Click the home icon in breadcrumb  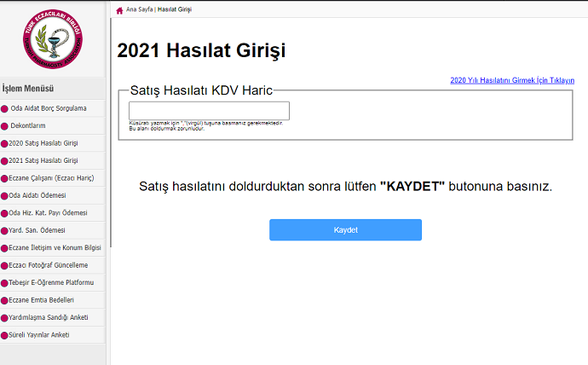click(x=118, y=9)
